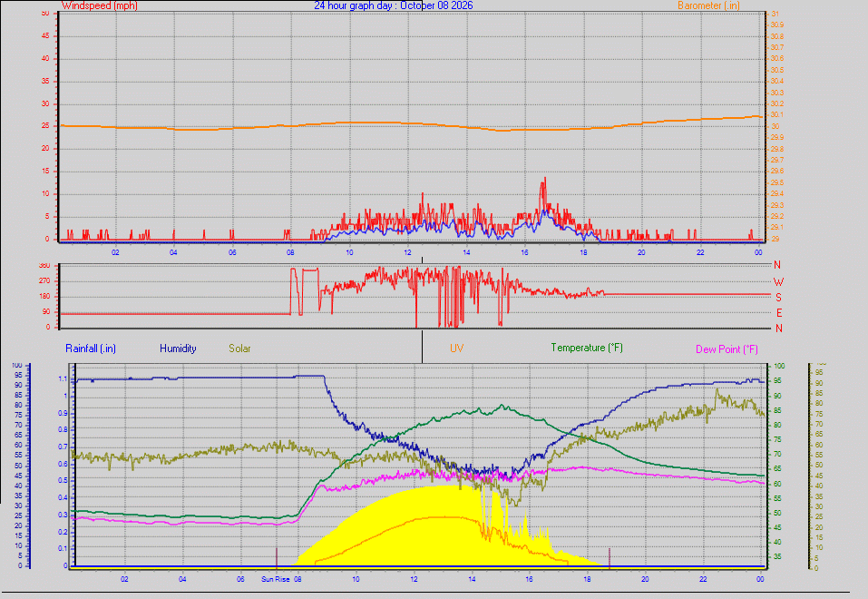The width and height of the screenshot is (868, 599).
Task: Click the 0.2 value on rainfall axis
Action: click(63, 532)
